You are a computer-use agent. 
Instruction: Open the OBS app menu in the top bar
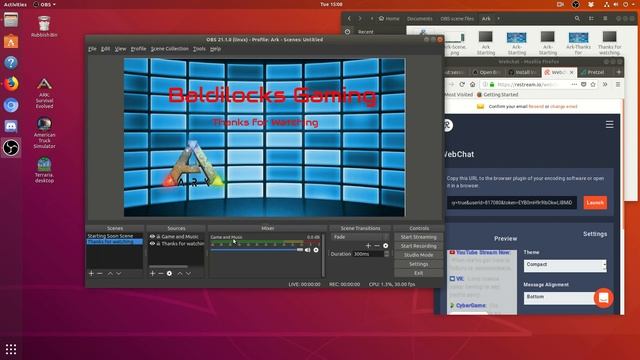point(44,4)
